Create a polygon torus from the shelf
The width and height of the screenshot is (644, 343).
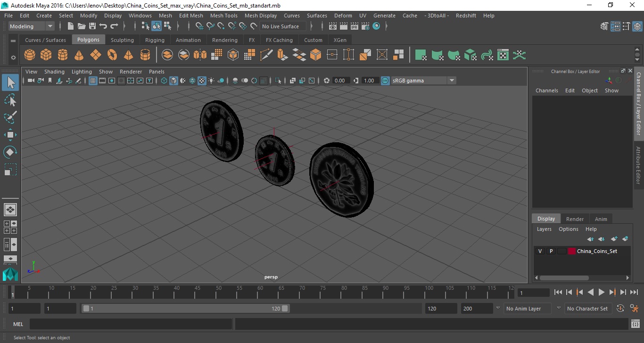pos(112,55)
